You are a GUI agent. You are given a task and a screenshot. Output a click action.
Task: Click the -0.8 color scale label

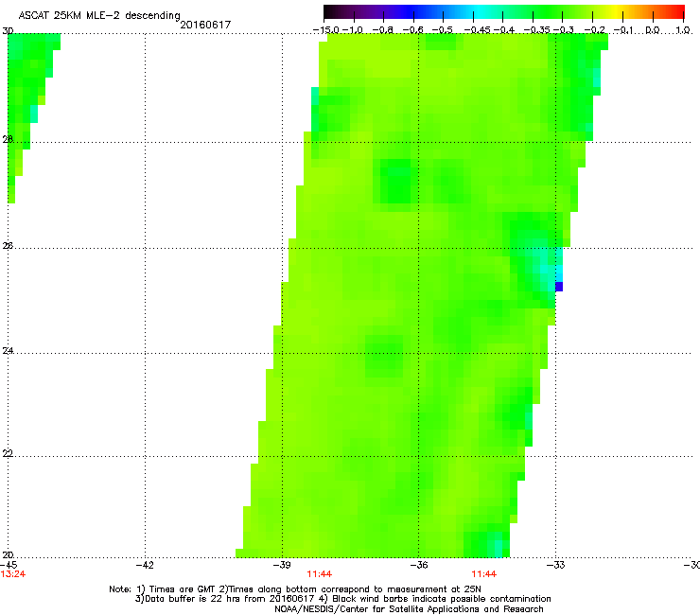pos(382,30)
